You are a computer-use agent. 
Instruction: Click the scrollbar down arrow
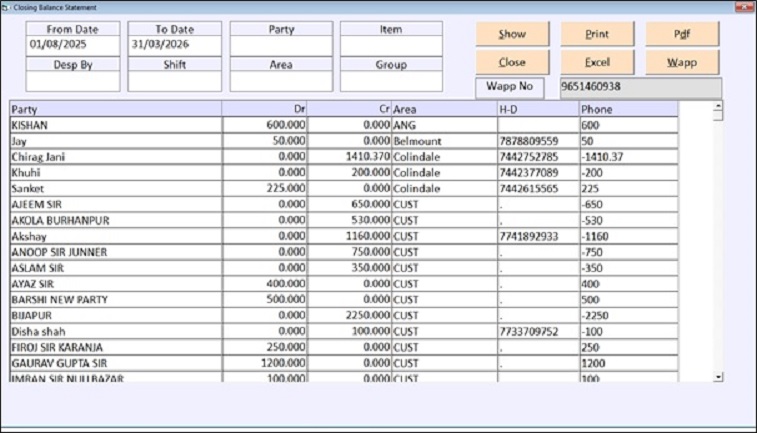point(718,377)
